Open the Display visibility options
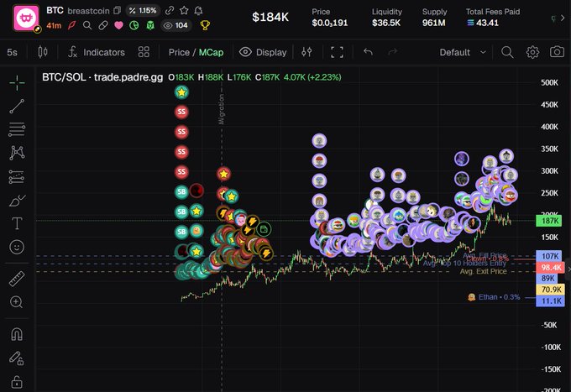 (263, 52)
